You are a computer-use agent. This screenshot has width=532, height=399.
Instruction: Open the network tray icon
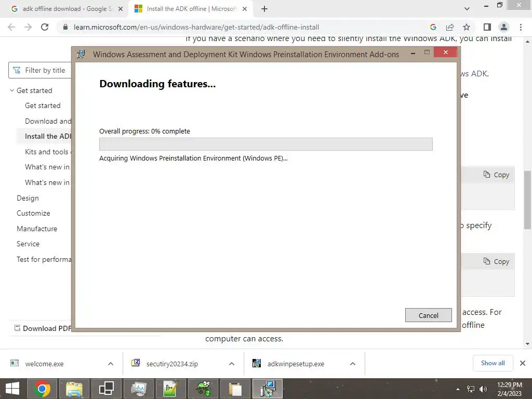click(471, 389)
